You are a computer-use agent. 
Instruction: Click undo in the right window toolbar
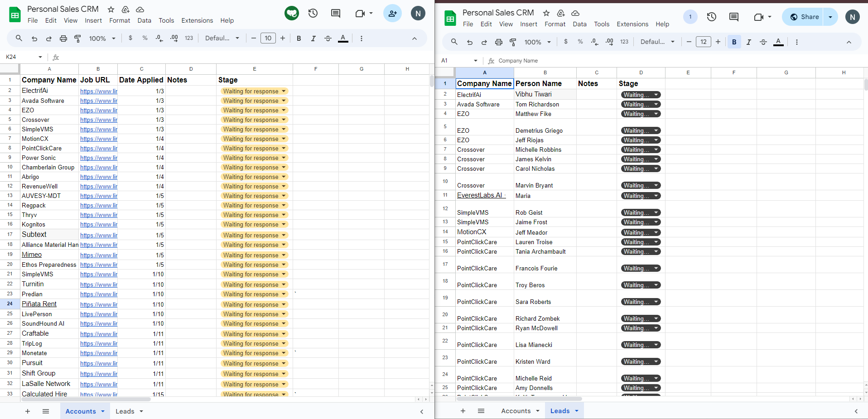(470, 42)
